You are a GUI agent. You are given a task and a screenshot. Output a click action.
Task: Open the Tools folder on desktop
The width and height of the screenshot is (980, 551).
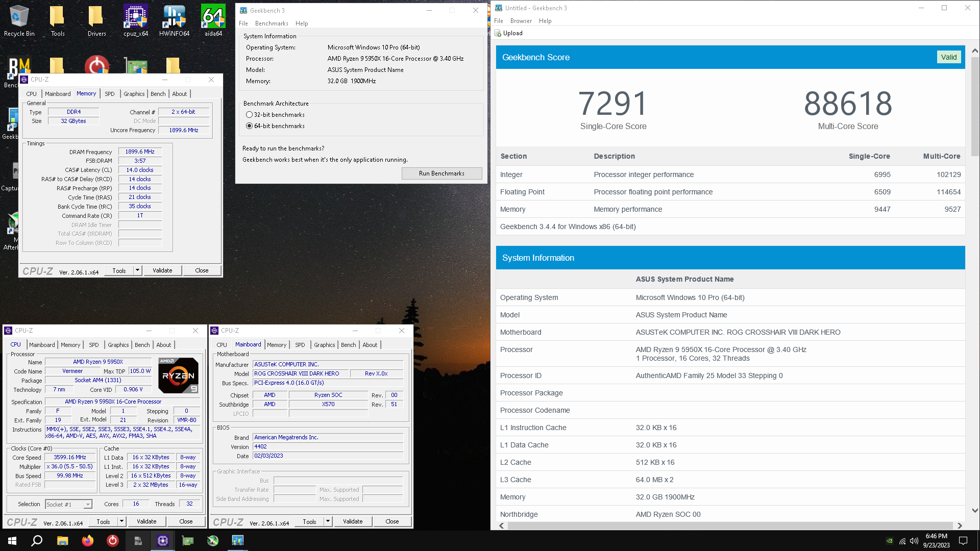(x=58, y=21)
